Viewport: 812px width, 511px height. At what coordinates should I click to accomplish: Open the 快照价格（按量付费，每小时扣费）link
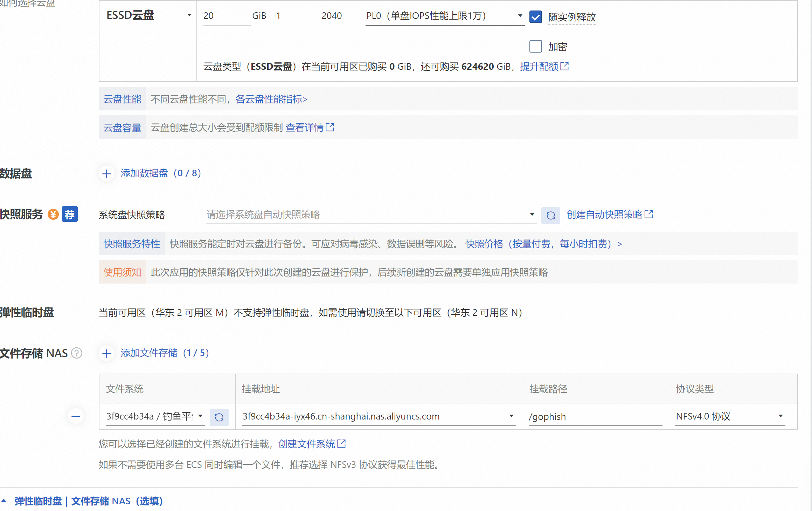click(543, 244)
